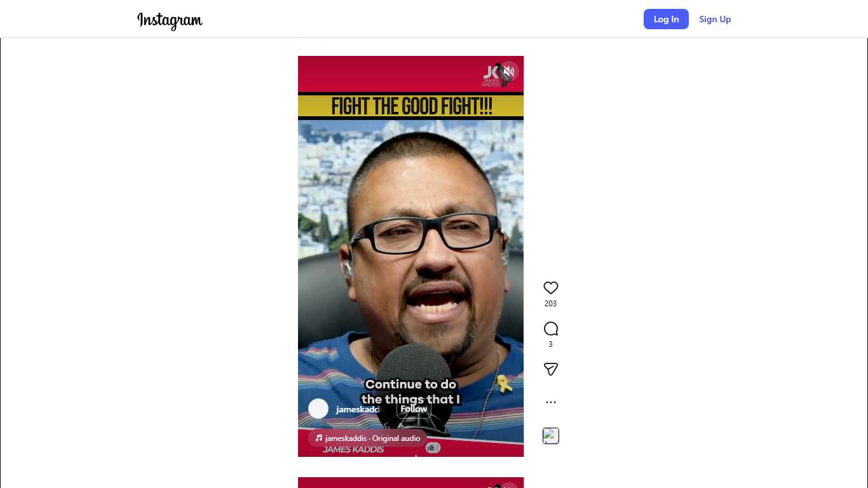The height and width of the screenshot is (488, 868).
Task: Open the three-dot more options menu
Action: 551,402
